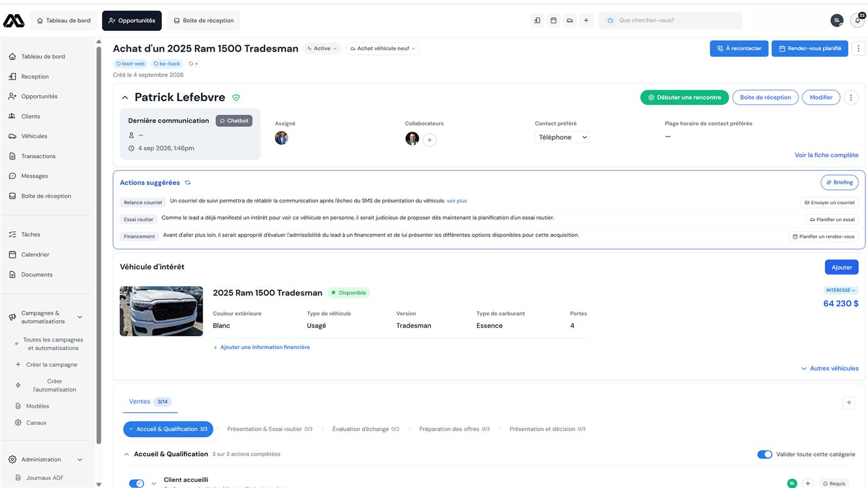Open the Contact préféré Téléphone dropdown
Image resolution: width=868 pixels, height=488 pixels.
(562, 137)
